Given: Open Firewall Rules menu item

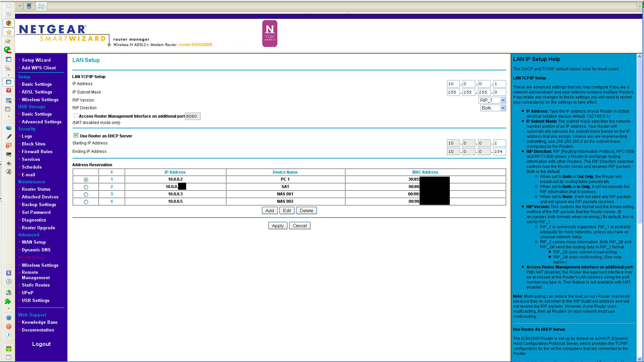Looking at the screenshot, I should pyautogui.click(x=37, y=152).
